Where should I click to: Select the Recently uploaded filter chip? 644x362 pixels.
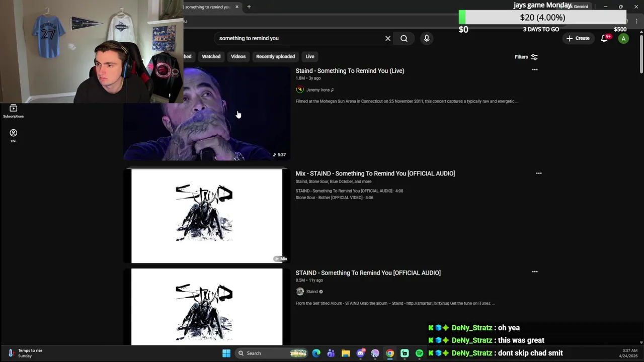click(x=275, y=56)
